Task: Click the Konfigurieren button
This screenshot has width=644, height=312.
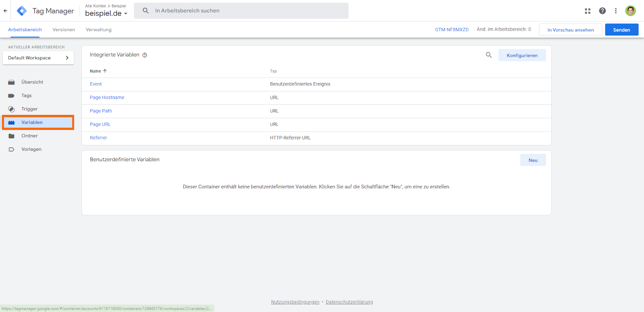Action: point(522,55)
